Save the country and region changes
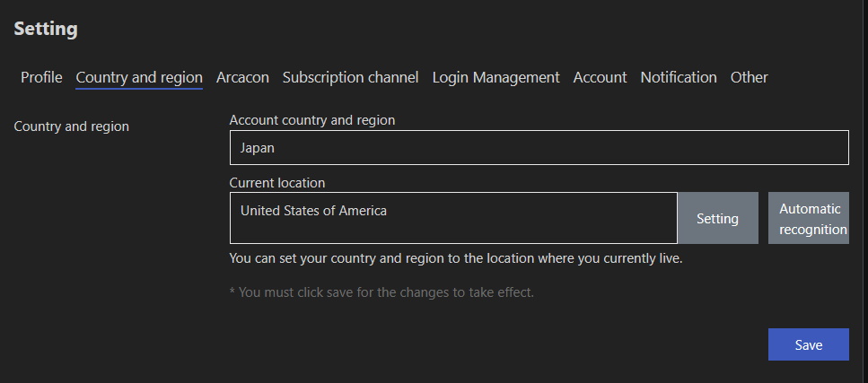 [808, 344]
